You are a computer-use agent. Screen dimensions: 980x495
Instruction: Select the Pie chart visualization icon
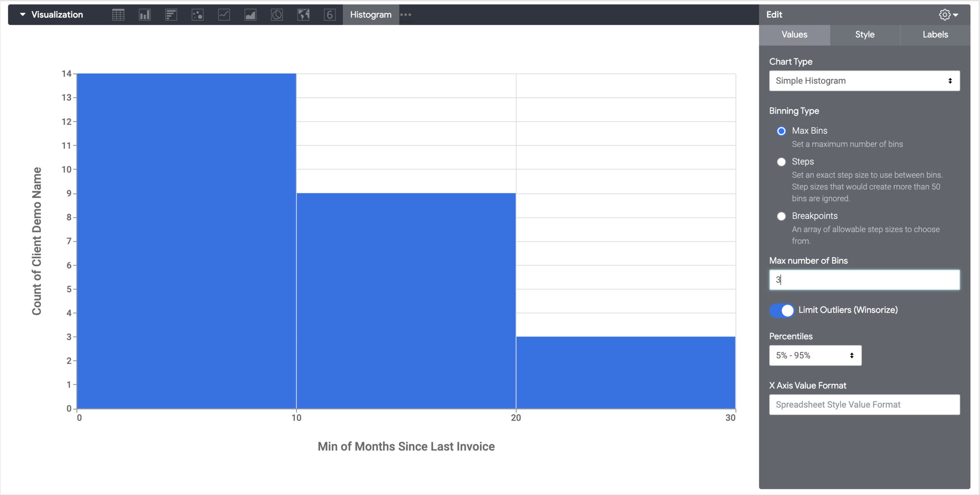click(x=277, y=15)
